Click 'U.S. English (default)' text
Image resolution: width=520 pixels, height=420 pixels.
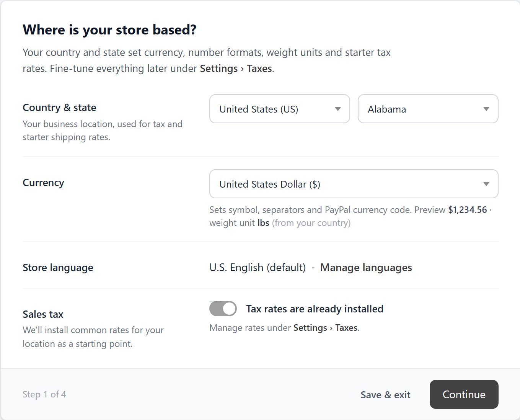[x=258, y=268]
